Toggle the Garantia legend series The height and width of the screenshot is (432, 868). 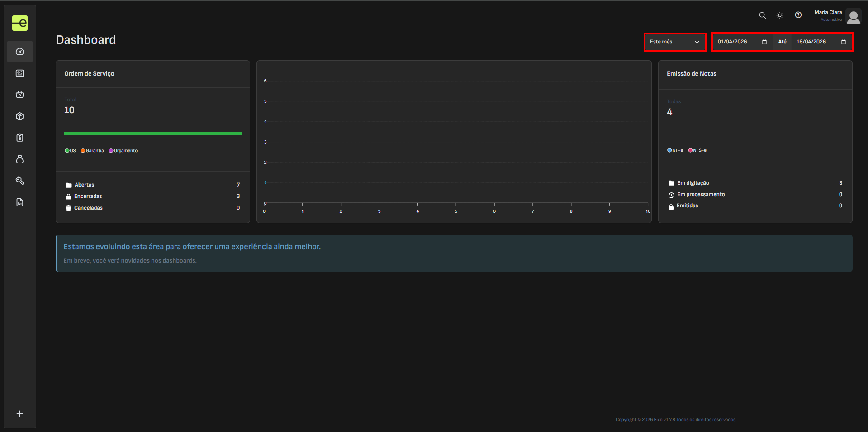[92, 151]
